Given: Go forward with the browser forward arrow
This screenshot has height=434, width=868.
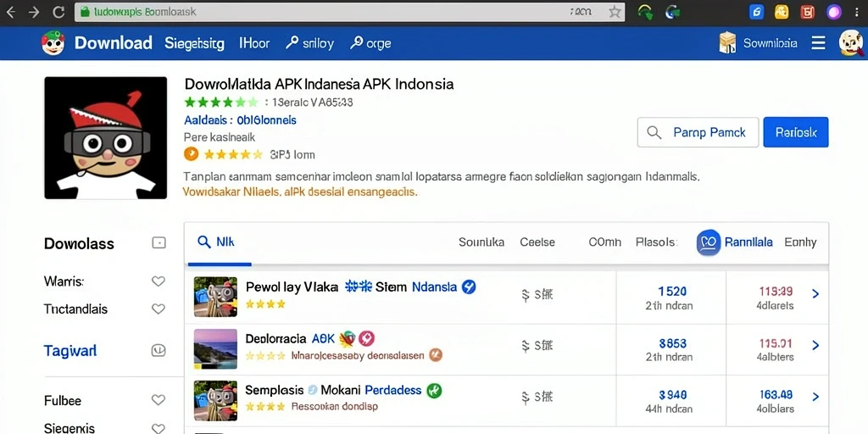Looking at the screenshot, I should coord(34,12).
